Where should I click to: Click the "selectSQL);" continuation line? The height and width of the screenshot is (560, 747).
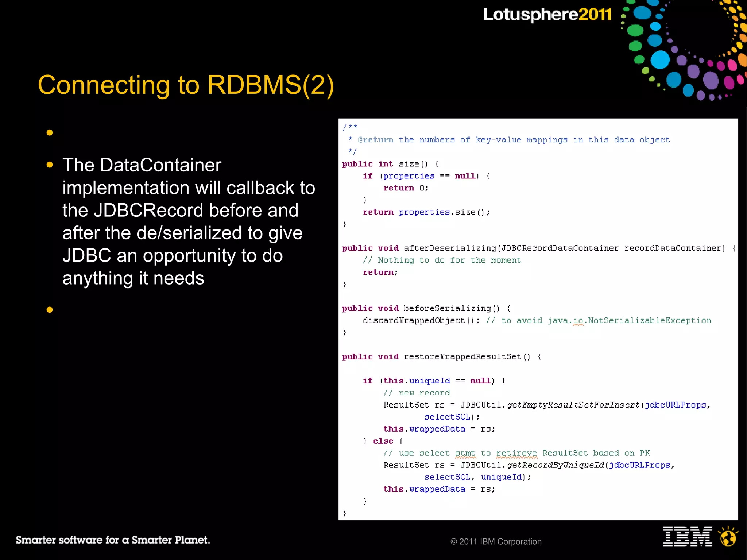pyautogui.click(x=452, y=417)
